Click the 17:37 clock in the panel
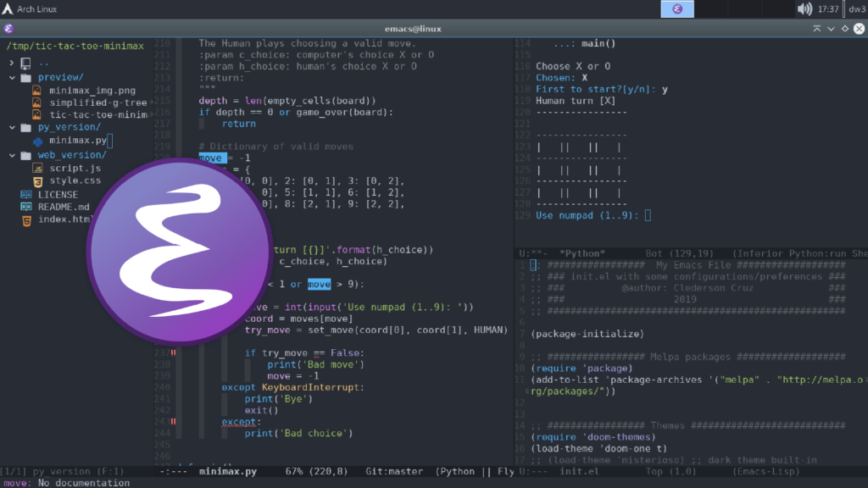The image size is (868, 488). point(828,8)
